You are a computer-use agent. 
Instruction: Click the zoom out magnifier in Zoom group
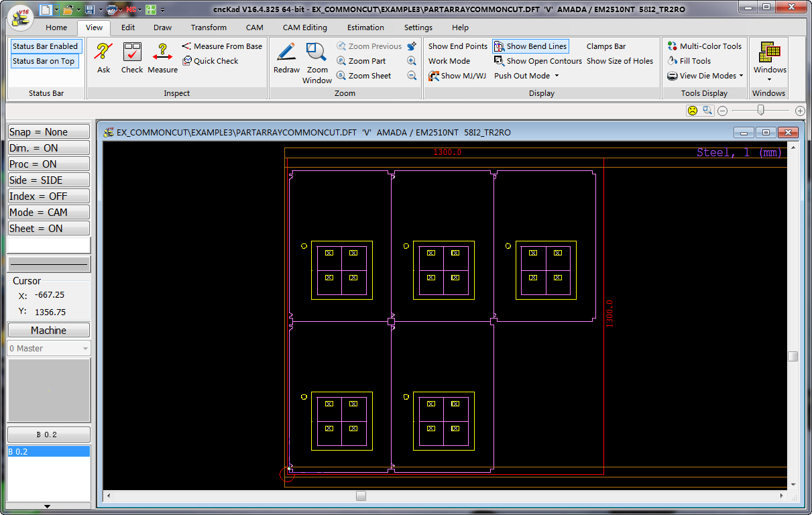tap(412, 76)
